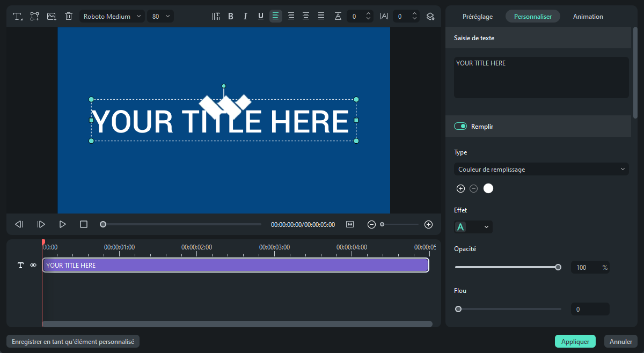The image size is (644, 353).
Task: Step forward to the next frame
Action: pos(41,224)
